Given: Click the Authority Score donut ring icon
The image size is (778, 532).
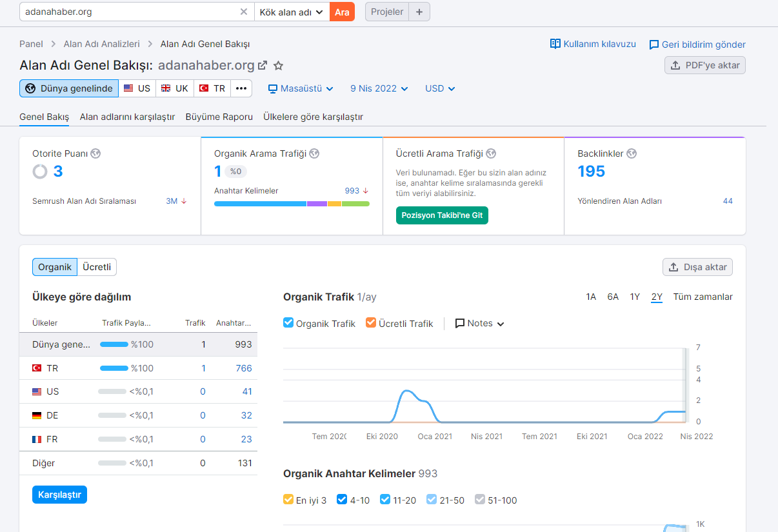Looking at the screenshot, I should [x=40, y=172].
